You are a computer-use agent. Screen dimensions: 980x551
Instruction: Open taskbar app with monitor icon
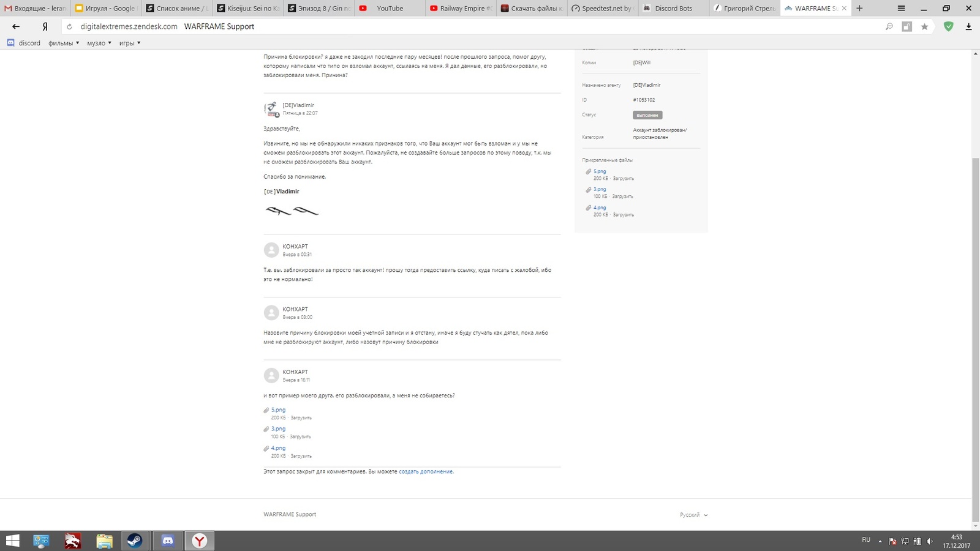coord(41,541)
